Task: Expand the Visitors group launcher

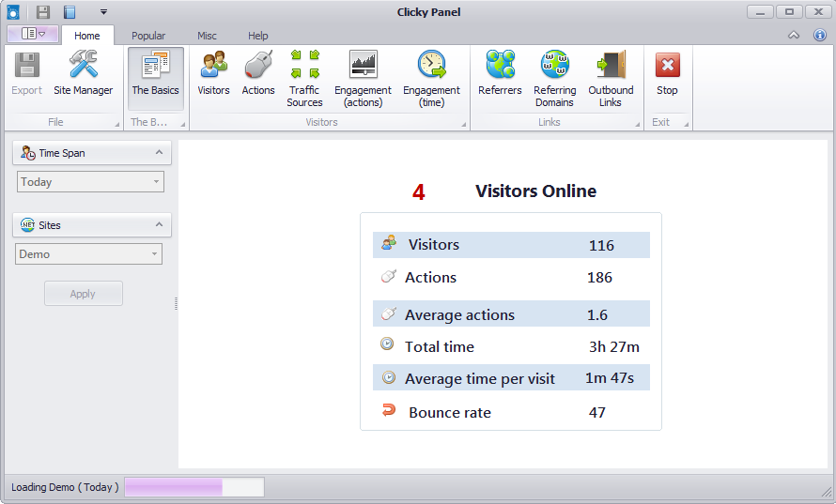Action: [463, 124]
